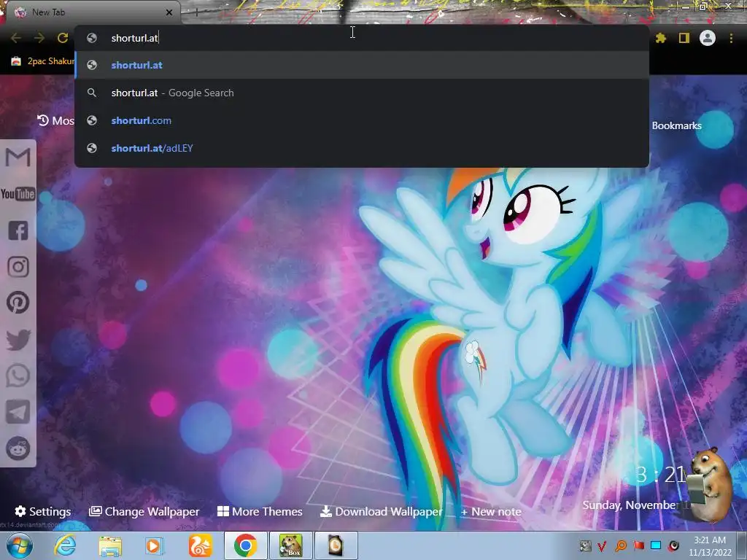
Task: Click the red flag tray icon
Action: [638, 545]
